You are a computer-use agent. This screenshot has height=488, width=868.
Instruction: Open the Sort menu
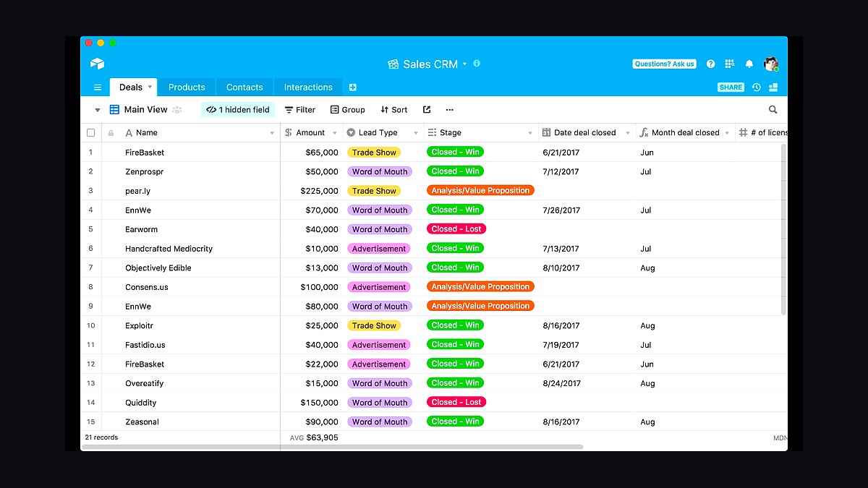[394, 110]
